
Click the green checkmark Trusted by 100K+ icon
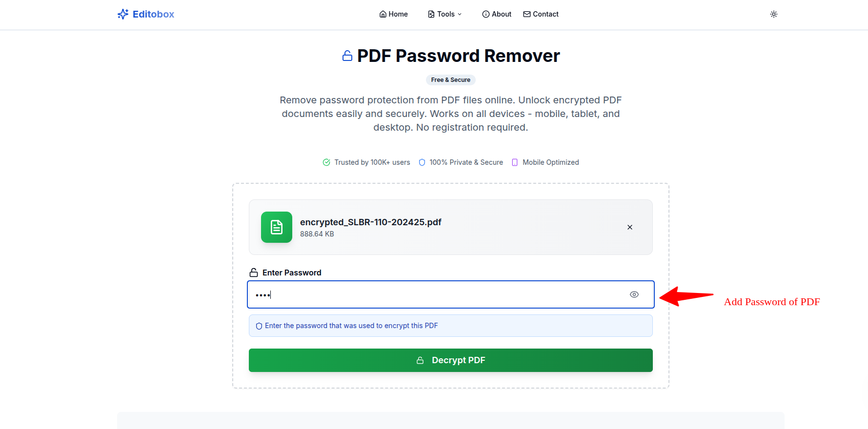pos(326,162)
